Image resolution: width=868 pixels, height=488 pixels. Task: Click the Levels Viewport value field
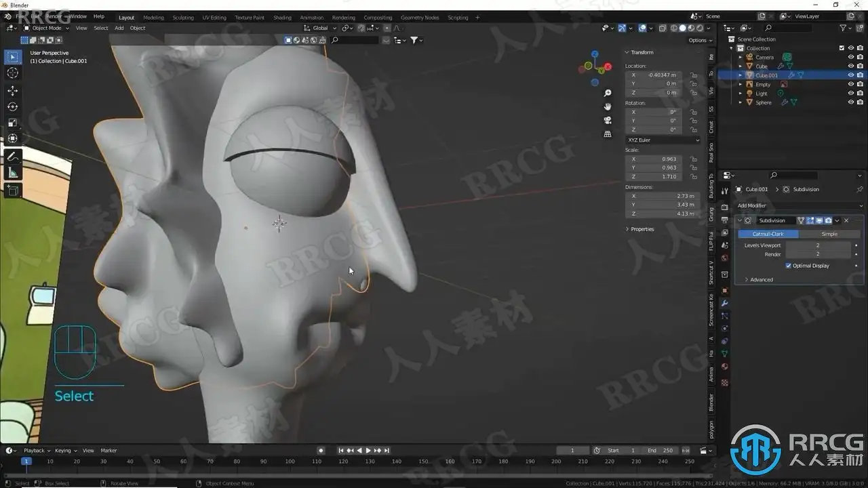point(818,245)
